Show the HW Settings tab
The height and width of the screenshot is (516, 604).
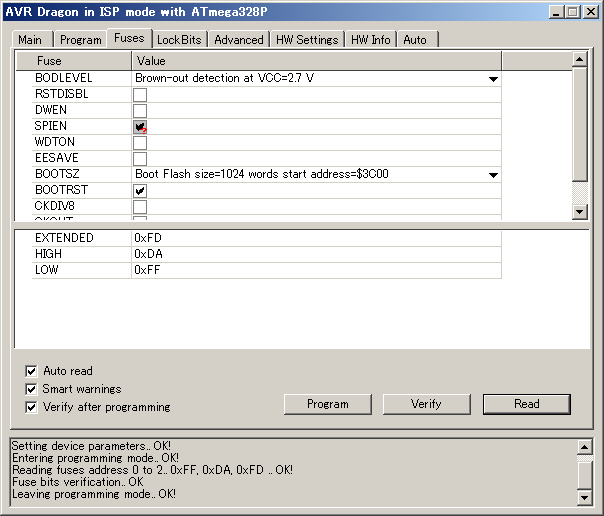point(307,40)
